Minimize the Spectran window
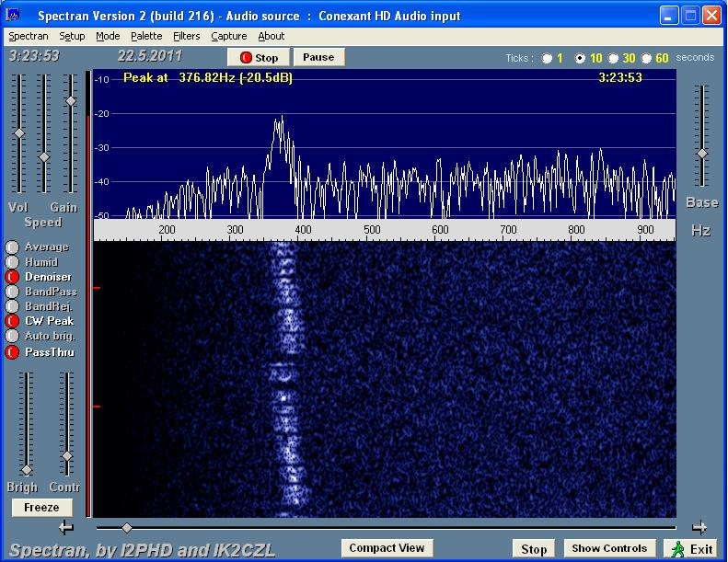Viewport: 728px width, 562px height. coord(668,16)
